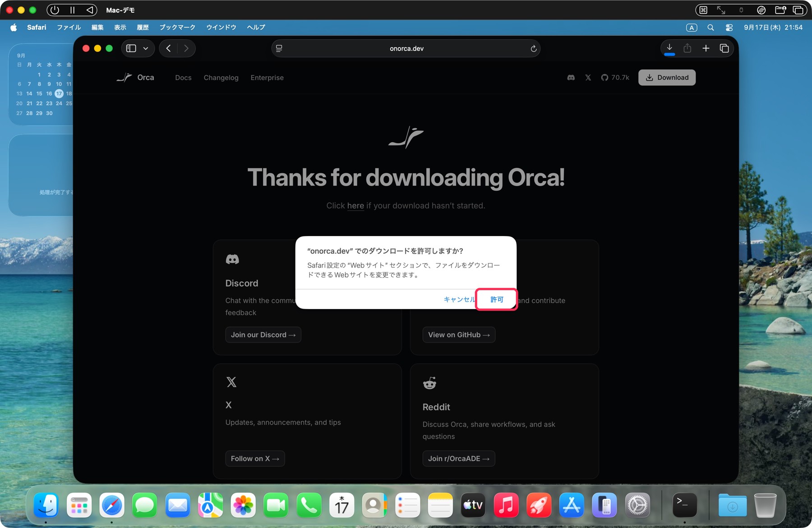Open Messages in the Dock
Viewport: 812px width, 528px height.
[145, 505]
